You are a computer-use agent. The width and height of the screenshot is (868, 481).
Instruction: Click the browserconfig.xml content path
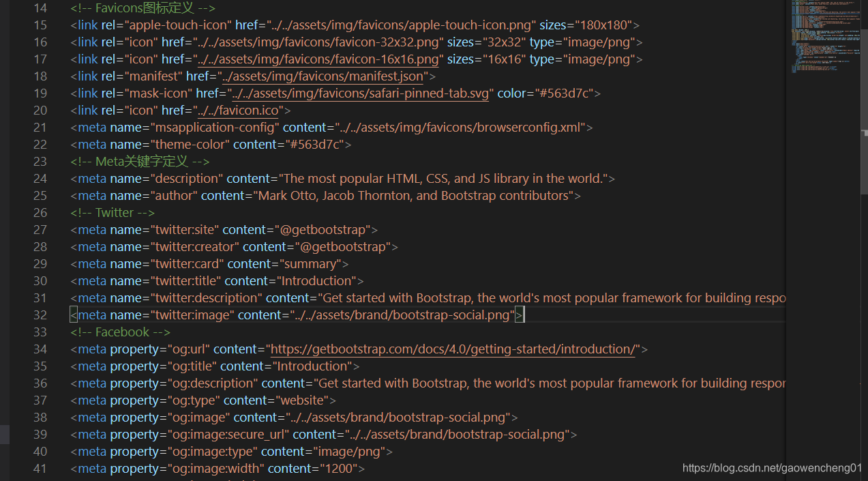coord(460,128)
